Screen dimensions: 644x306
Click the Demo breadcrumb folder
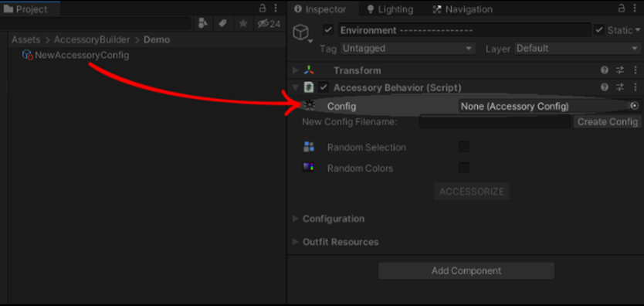coord(157,40)
